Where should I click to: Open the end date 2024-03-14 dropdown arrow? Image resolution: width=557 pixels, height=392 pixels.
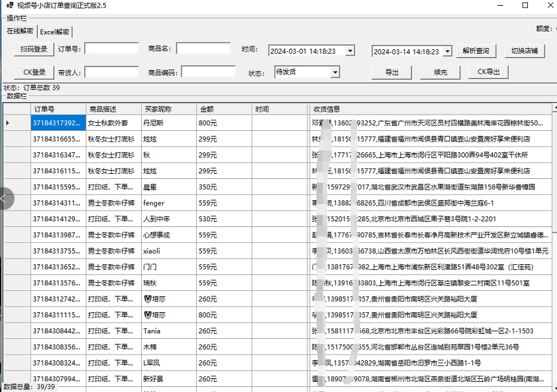(x=447, y=52)
